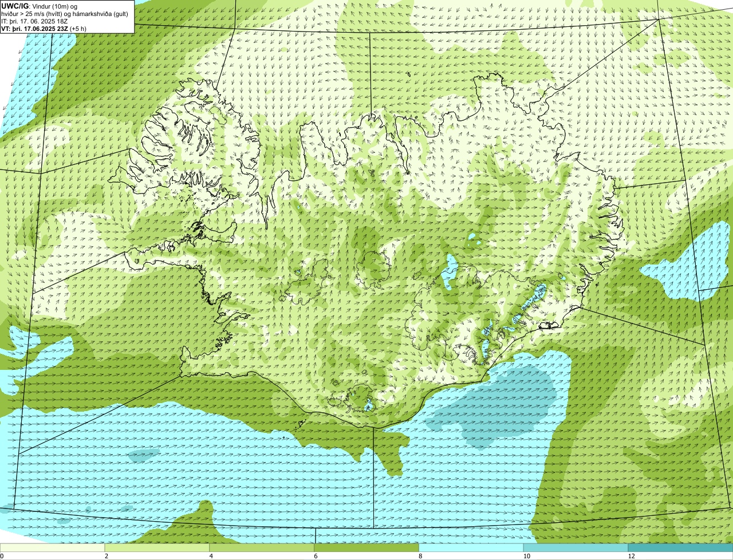Click the cyan 10–12 m/s legend swatch
This screenshot has height=560, width=733.
point(576,548)
